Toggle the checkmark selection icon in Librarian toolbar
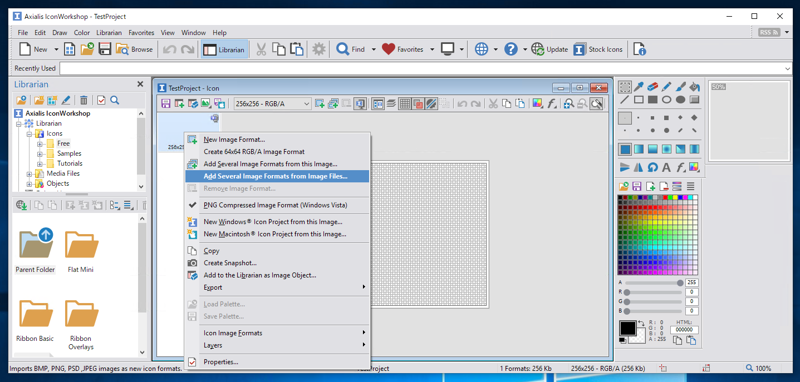 [x=101, y=100]
